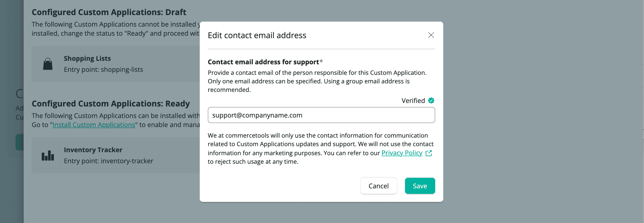This screenshot has height=223, width=644.
Task: Click Configured Custom Applications: Ready heading
Action: (111, 103)
